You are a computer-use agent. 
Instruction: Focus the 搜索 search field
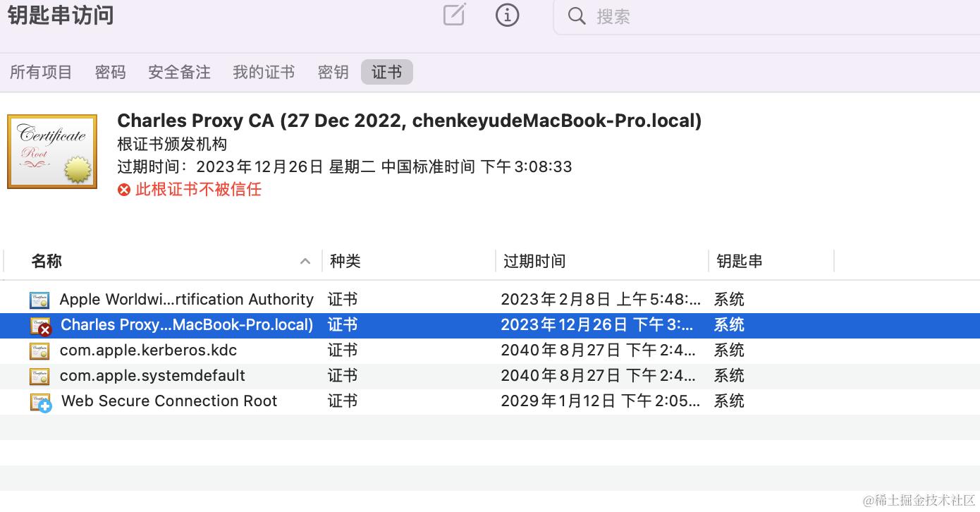[767, 17]
